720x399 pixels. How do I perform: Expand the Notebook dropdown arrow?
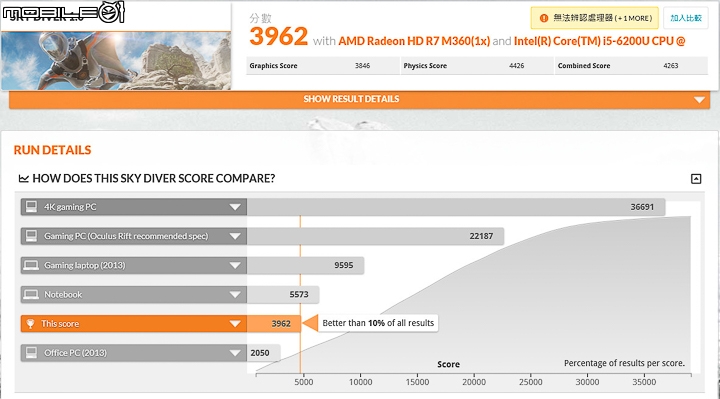pos(235,295)
